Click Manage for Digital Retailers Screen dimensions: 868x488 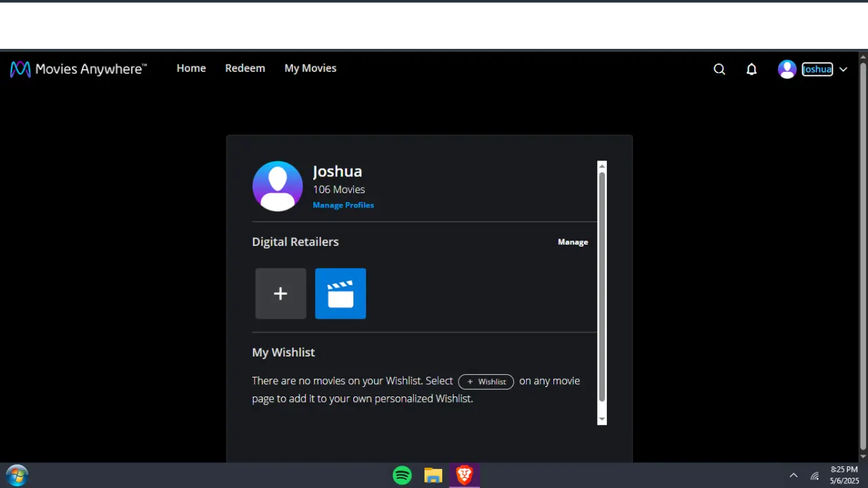pos(573,242)
